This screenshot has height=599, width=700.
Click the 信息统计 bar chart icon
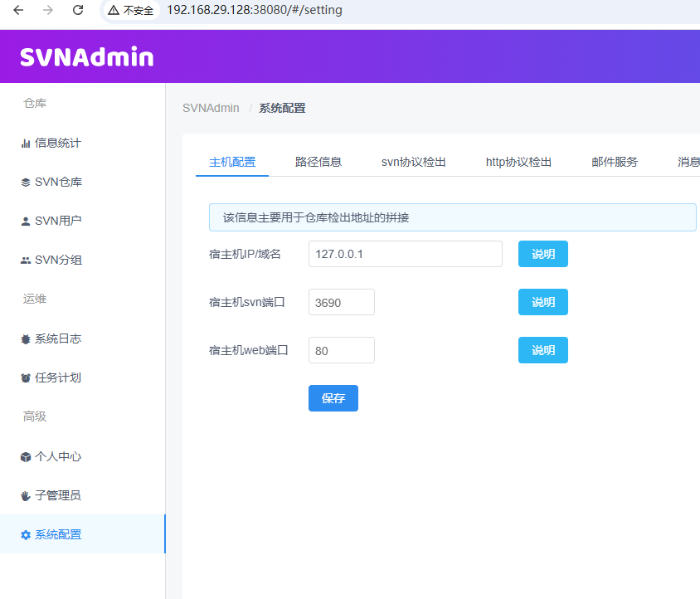26,144
